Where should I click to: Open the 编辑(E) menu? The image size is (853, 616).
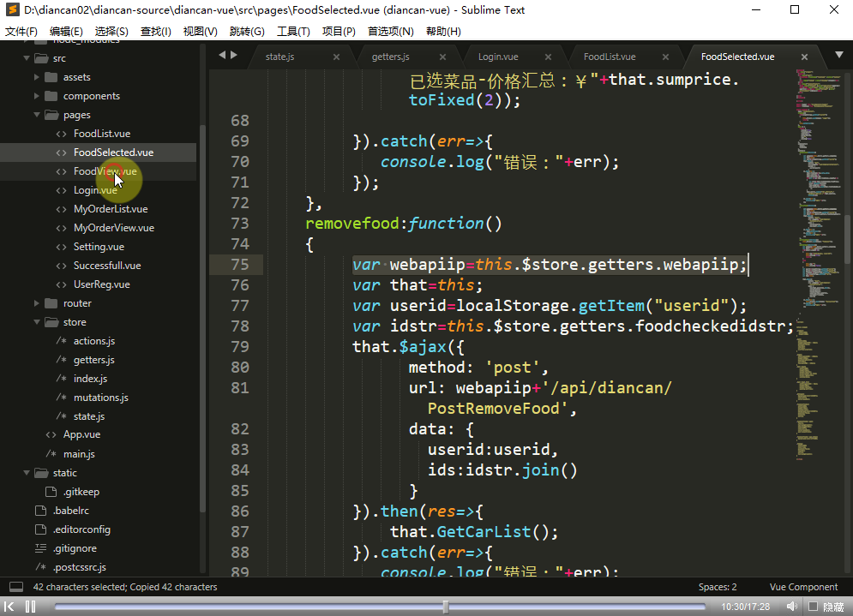pos(66,32)
